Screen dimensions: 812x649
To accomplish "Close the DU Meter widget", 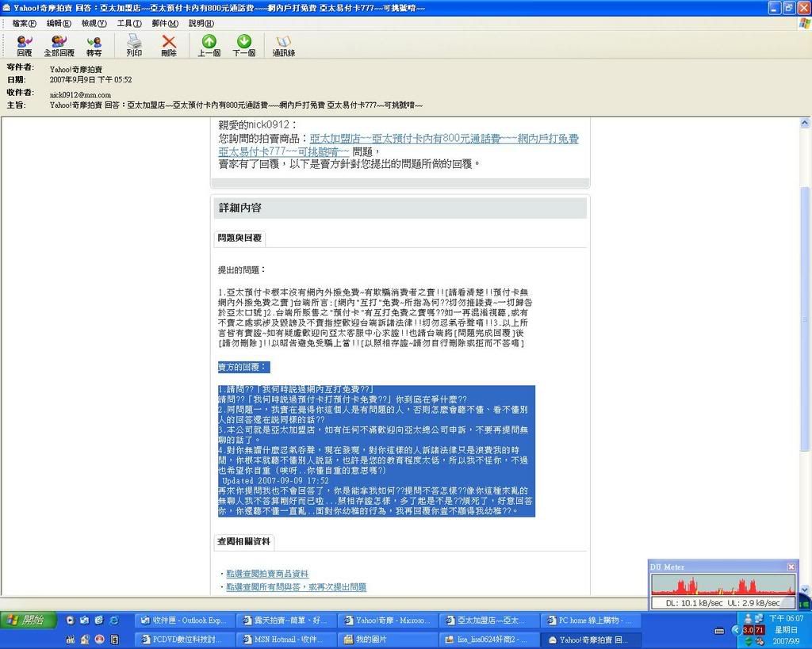I will (791, 567).
